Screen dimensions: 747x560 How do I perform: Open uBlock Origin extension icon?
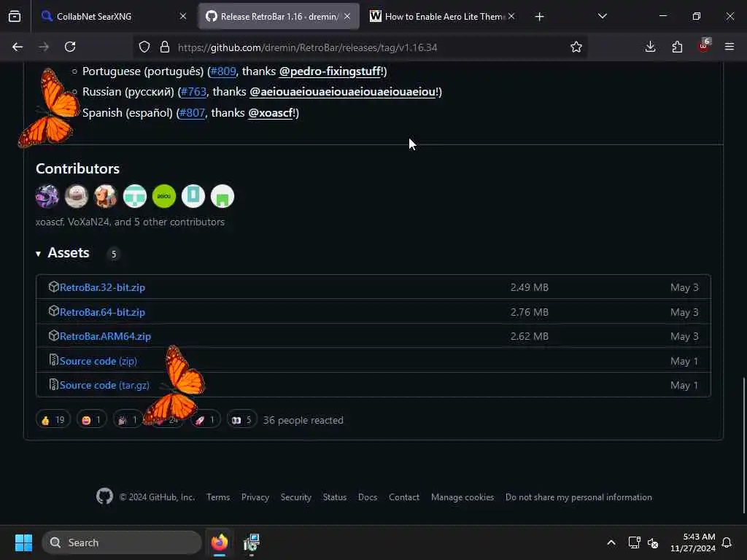(704, 47)
